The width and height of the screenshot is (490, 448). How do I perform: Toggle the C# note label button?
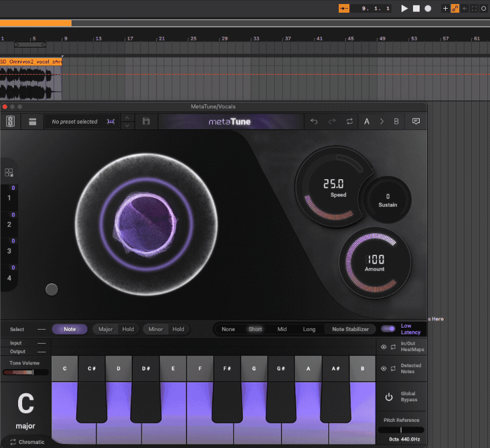click(92, 368)
